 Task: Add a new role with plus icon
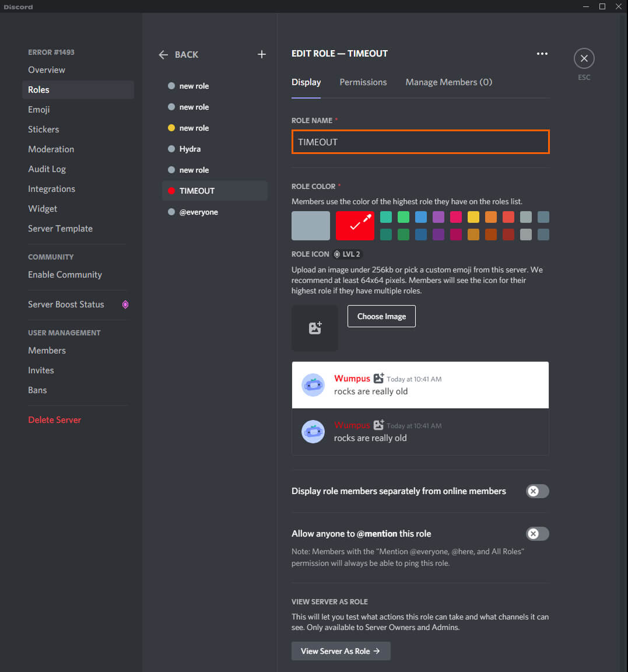[262, 54]
